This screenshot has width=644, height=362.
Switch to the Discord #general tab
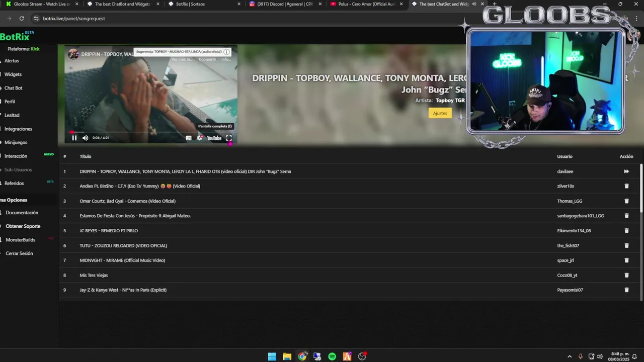[285, 4]
